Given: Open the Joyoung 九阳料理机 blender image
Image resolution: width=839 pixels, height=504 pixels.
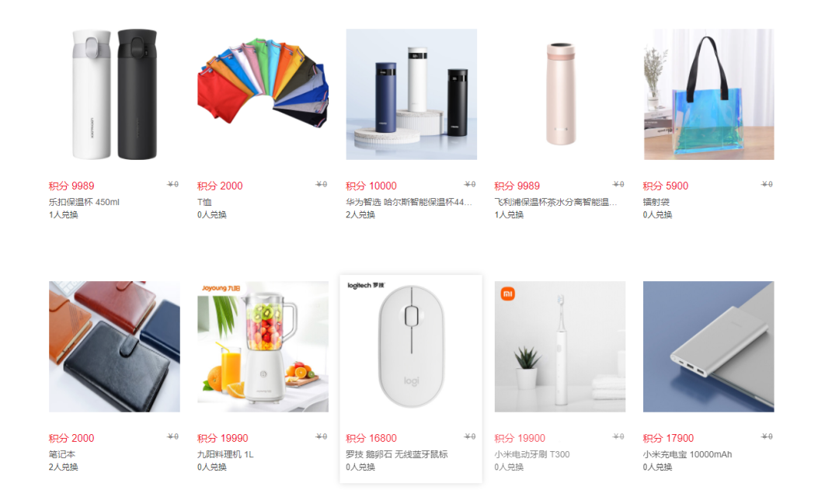Looking at the screenshot, I should pyautogui.click(x=263, y=346).
